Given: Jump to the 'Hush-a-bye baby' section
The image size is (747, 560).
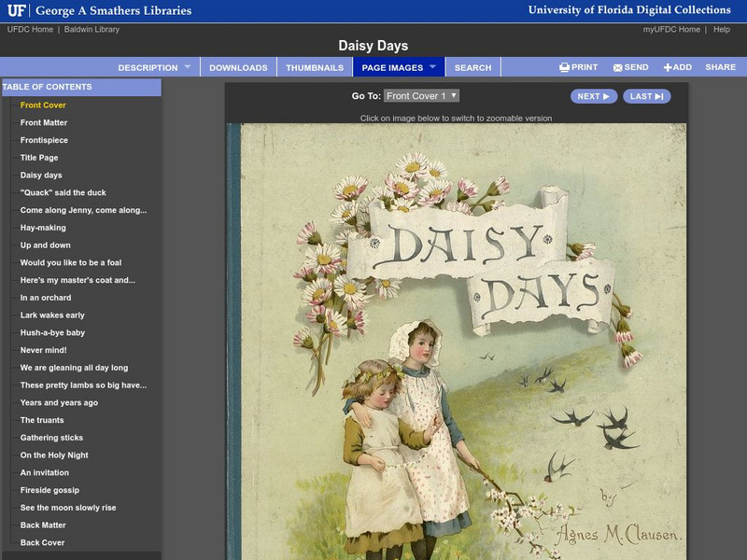Looking at the screenshot, I should pos(54,331).
